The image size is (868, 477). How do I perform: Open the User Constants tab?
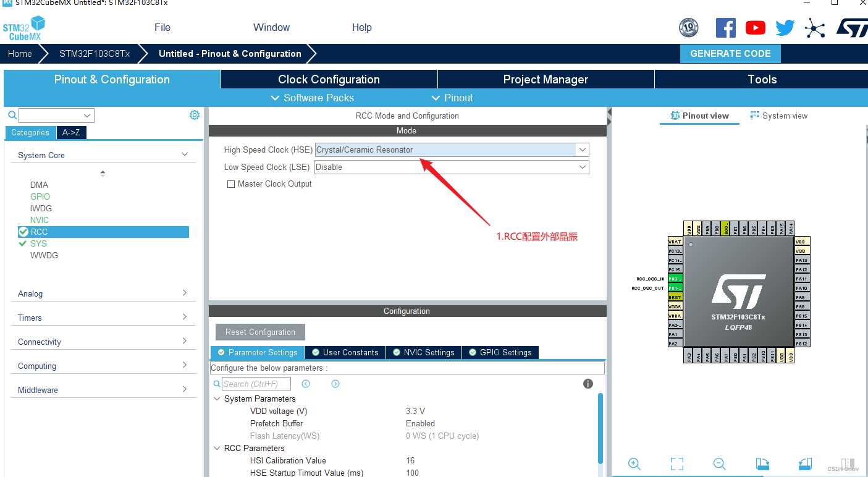pos(345,352)
